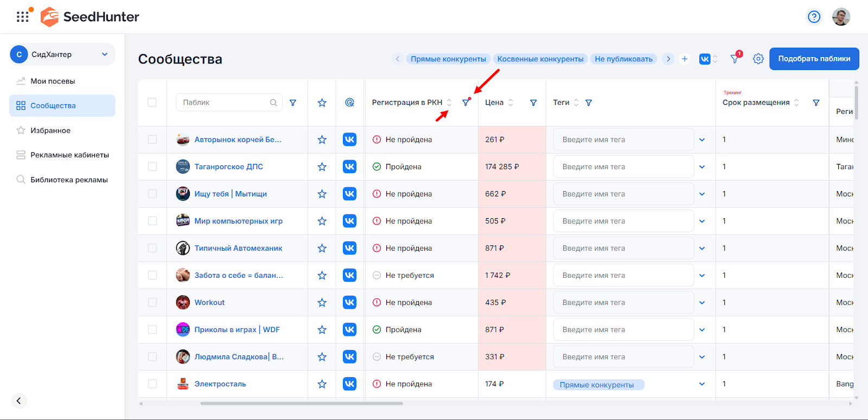Viewport: 868px width, 420px height.
Task: Click the help question mark icon
Action: pyautogui.click(x=814, y=17)
